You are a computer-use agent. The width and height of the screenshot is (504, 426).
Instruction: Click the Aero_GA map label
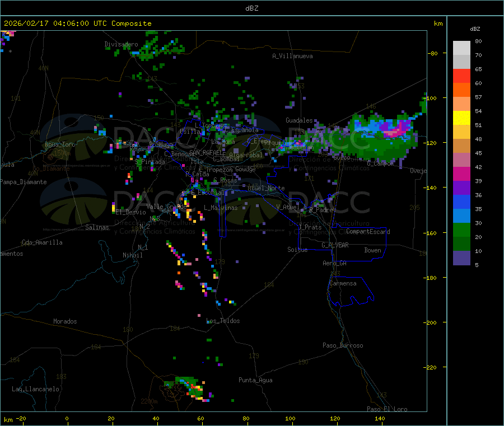(x=335, y=263)
